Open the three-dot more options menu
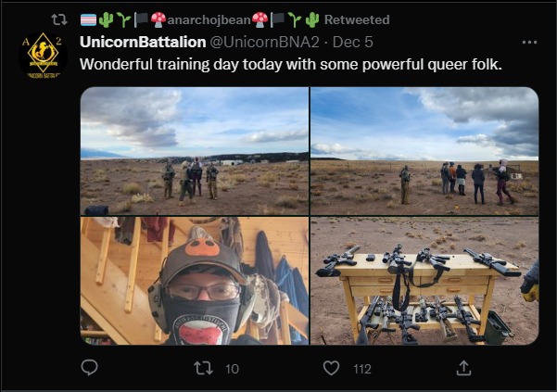Screen dimensions: 557x392 [x=529, y=43]
